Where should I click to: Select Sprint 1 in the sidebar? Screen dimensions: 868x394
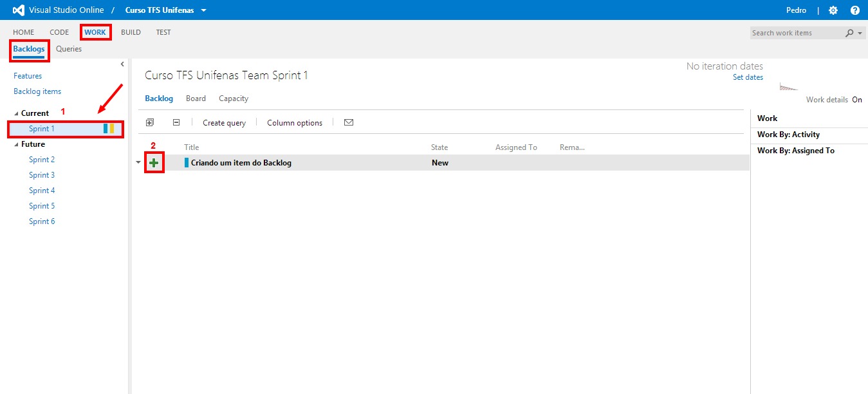click(x=42, y=129)
